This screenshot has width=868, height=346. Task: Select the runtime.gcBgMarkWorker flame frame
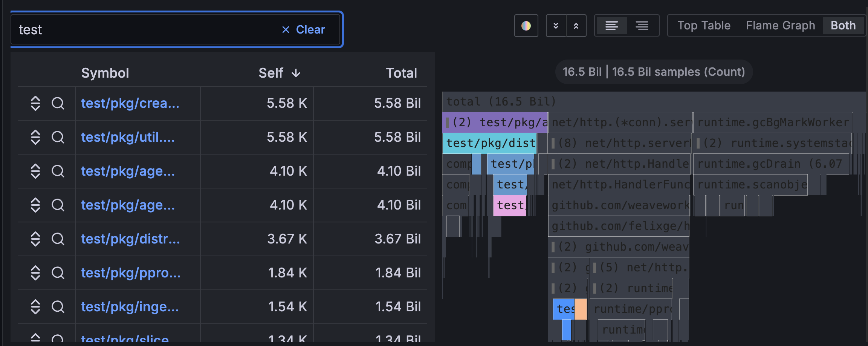pyautogui.click(x=772, y=122)
